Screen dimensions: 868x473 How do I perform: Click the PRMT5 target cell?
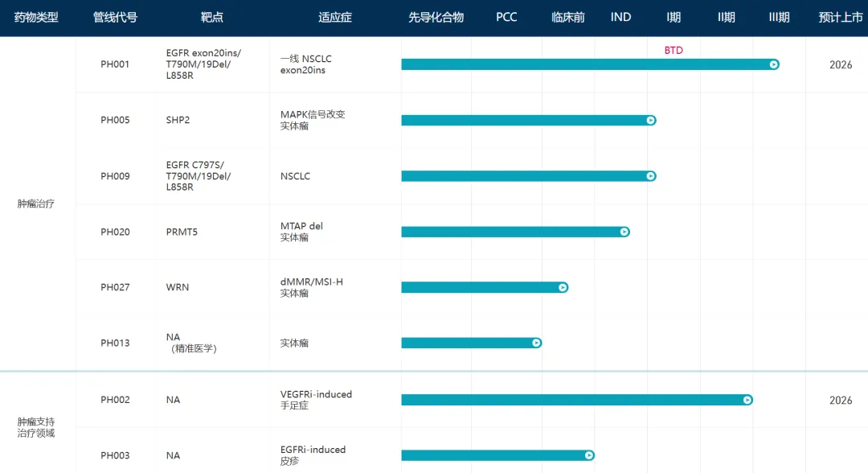point(182,232)
